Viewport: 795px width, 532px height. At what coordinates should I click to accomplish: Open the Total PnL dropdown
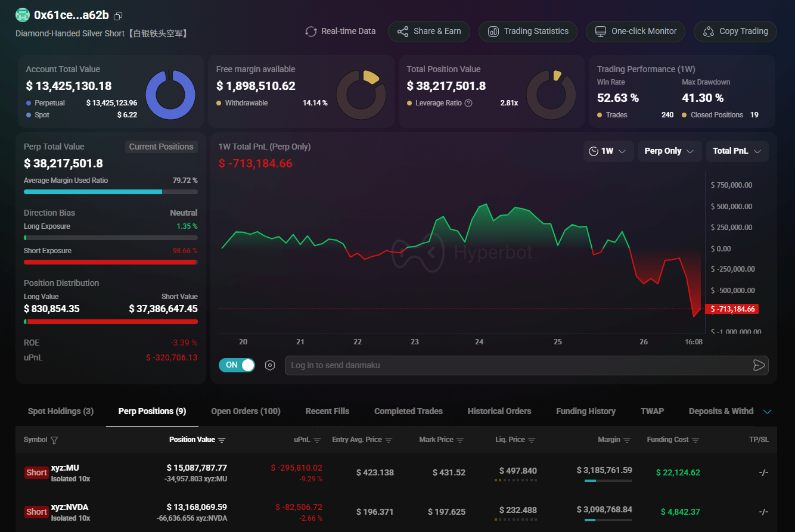pos(737,151)
